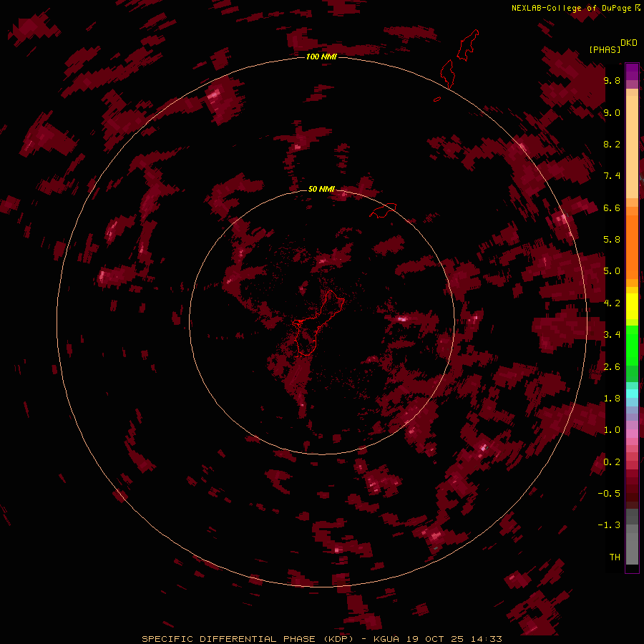Click the 0.2 value on color scale
Viewport: 644px width, 644px height.
coord(612,462)
